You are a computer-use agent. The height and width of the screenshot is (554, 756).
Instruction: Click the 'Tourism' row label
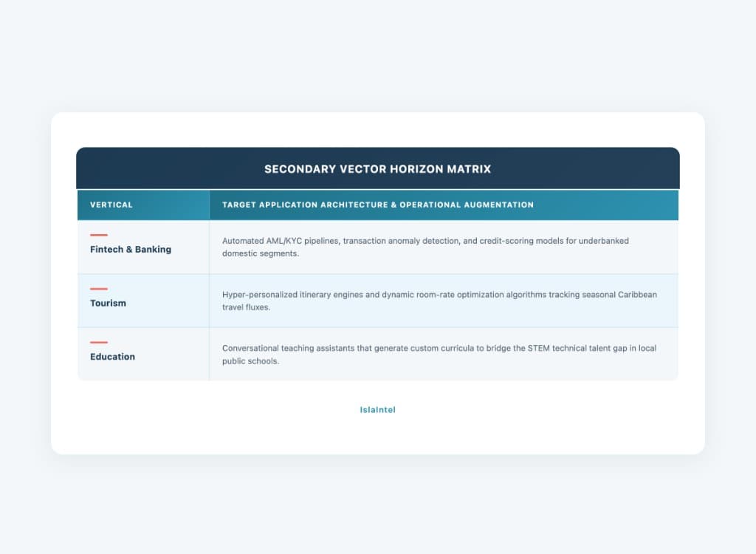(108, 303)
